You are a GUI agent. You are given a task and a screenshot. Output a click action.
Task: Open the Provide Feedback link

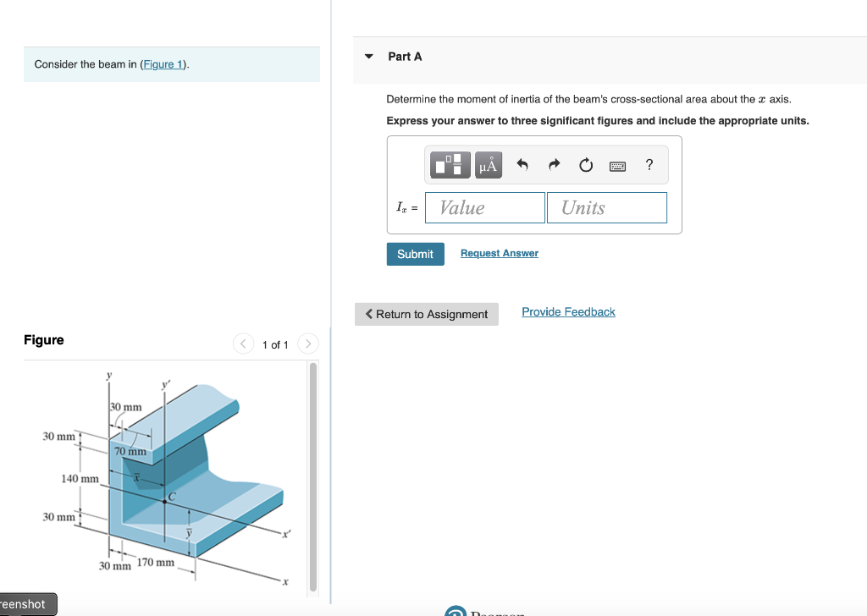[x=568, y=311]
